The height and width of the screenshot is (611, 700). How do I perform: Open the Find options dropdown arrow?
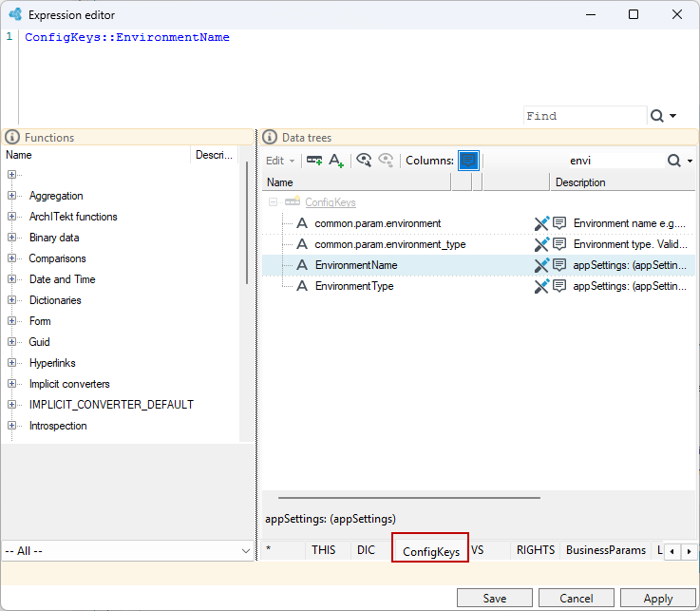coord(672,116)
